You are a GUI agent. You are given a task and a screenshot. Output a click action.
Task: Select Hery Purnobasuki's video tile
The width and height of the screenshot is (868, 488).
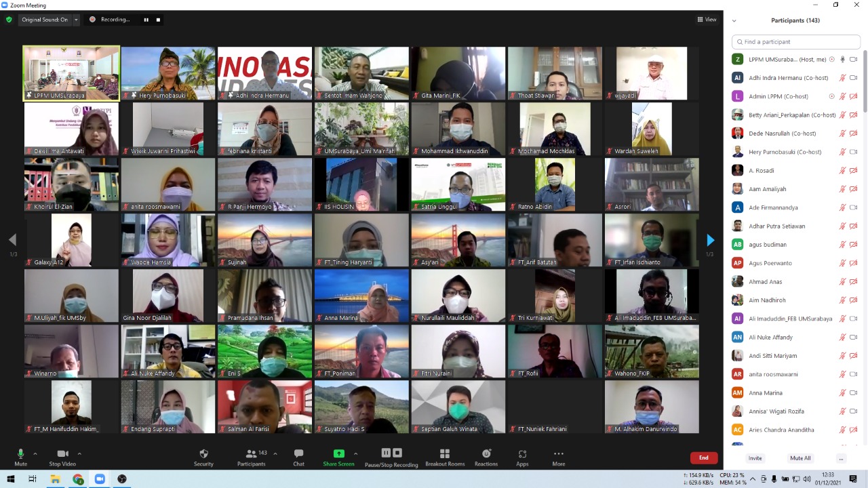168,73
